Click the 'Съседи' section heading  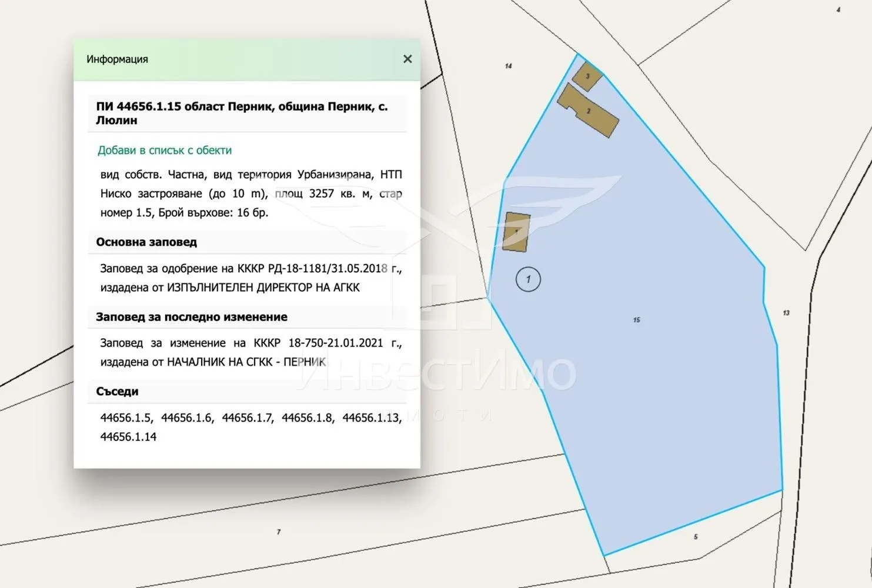point(117,391)
